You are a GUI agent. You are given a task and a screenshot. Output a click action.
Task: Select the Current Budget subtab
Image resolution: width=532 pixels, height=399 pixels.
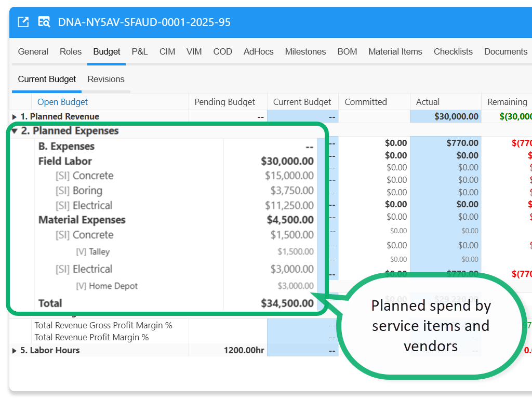coord(47,79)
